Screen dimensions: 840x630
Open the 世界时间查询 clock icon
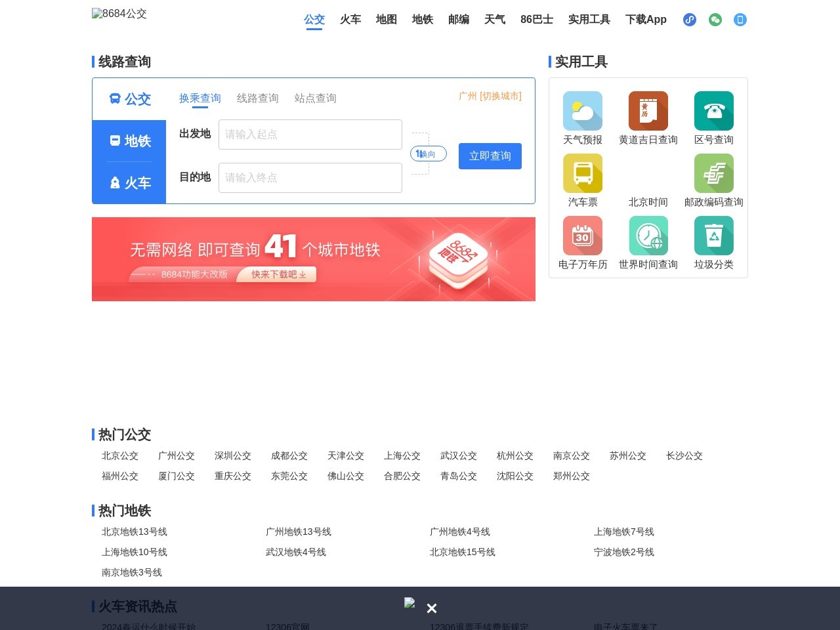(x=648, y=236)
